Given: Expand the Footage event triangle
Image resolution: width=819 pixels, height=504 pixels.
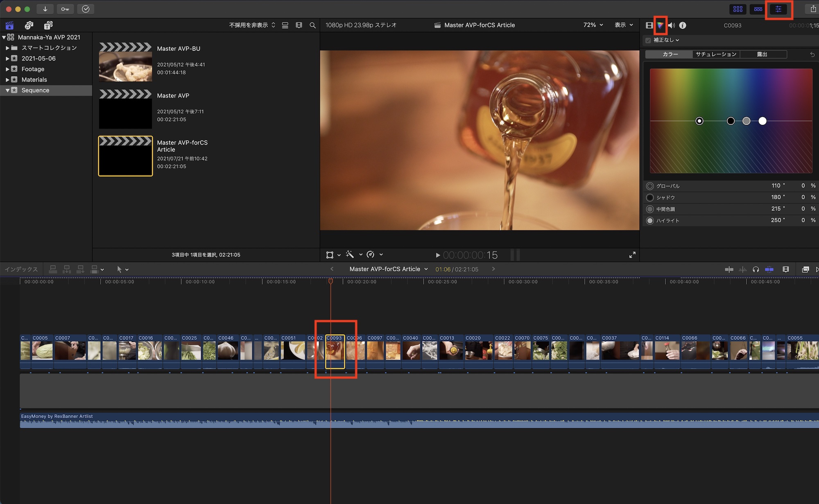Looking at the screenshot, I should coord(7,69).
